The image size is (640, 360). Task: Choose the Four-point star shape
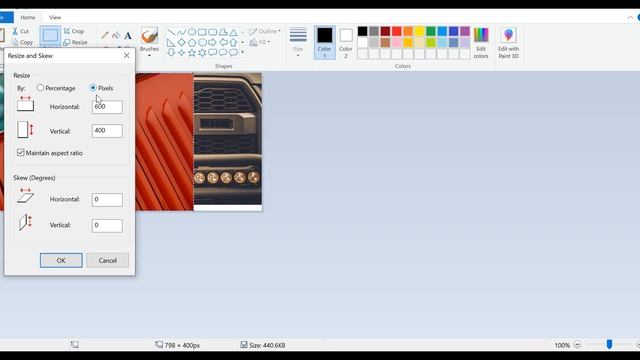(182, 52)
